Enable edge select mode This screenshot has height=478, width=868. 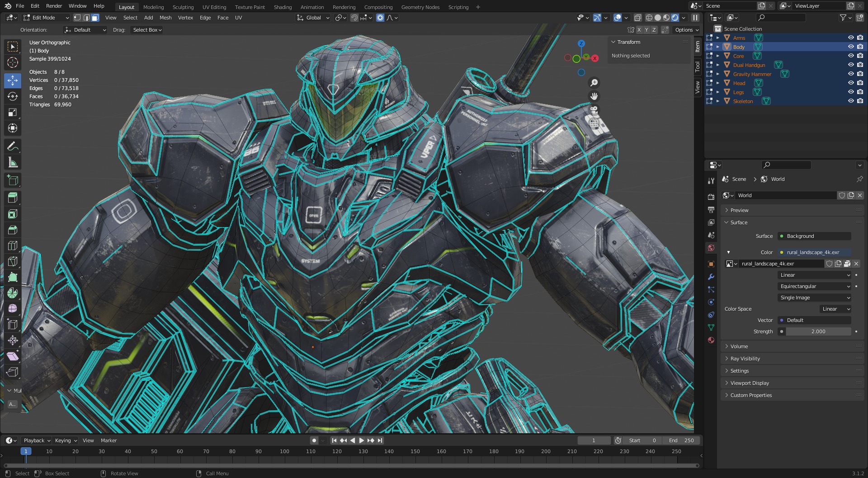(x=86, y=18)
